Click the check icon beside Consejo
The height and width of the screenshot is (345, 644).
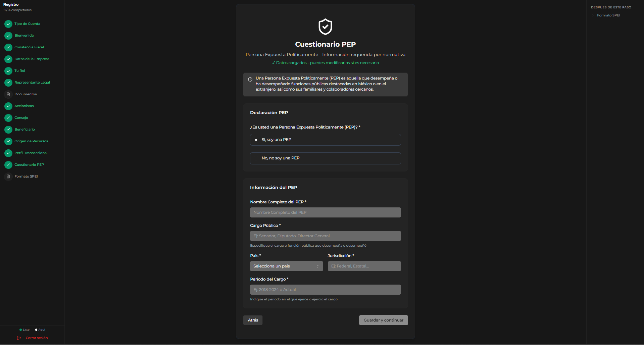[8, 118]
